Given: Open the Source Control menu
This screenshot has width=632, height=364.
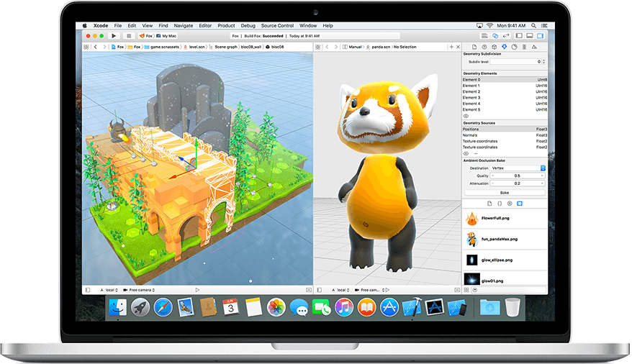Looking at the screenshot, I should coord(277,25).
